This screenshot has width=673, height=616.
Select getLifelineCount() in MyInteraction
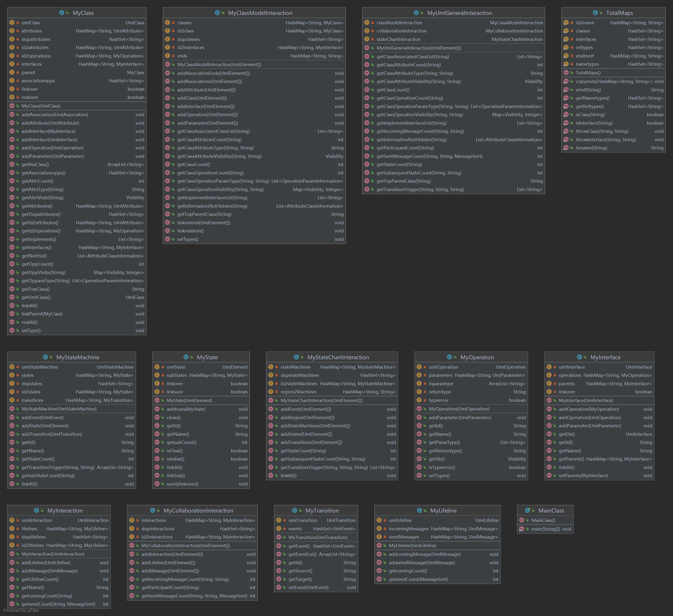(x=59, y=579)
